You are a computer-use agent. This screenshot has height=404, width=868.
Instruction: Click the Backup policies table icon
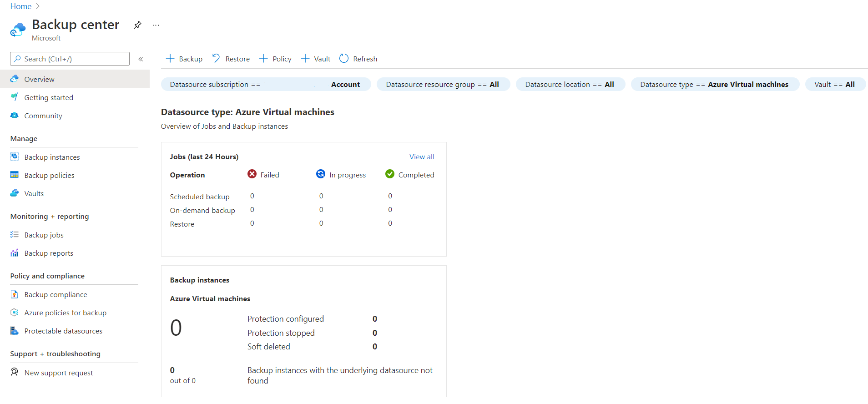(x=15, y=175)
